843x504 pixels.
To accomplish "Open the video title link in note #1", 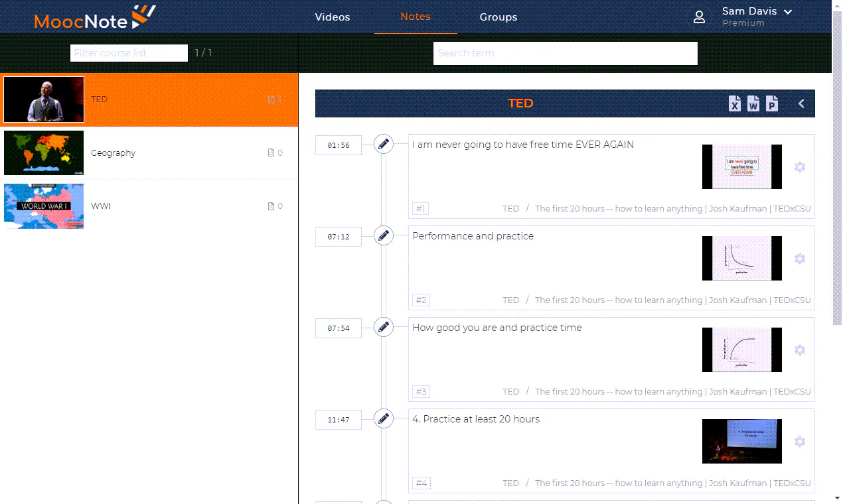I will pos(673,209).
